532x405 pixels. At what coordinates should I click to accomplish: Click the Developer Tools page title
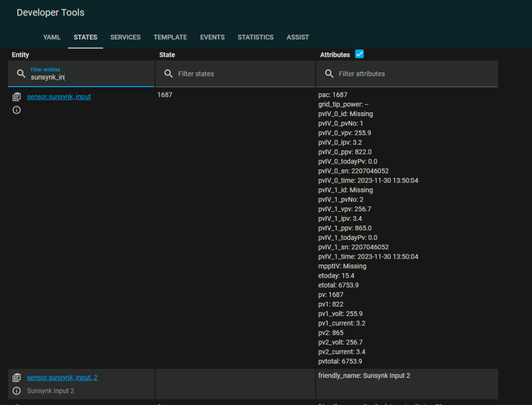pos(51,13)
